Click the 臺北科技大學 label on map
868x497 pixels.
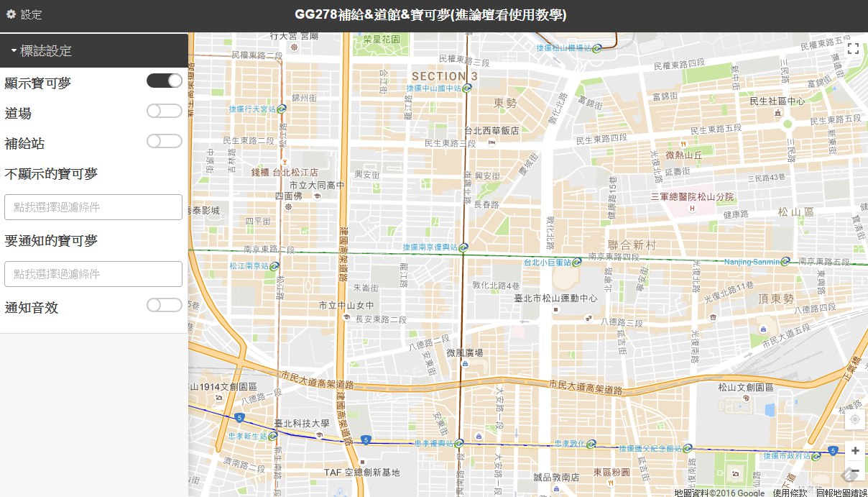(302, 424)
